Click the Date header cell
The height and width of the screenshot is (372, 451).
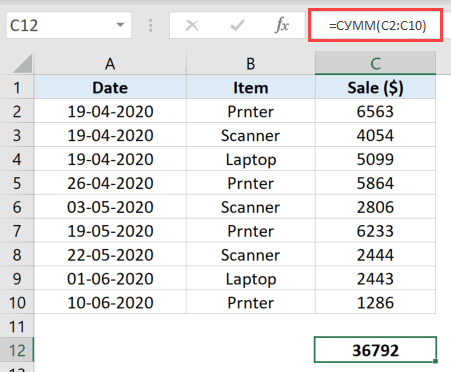pyautogui.click(x=110, y=87)
